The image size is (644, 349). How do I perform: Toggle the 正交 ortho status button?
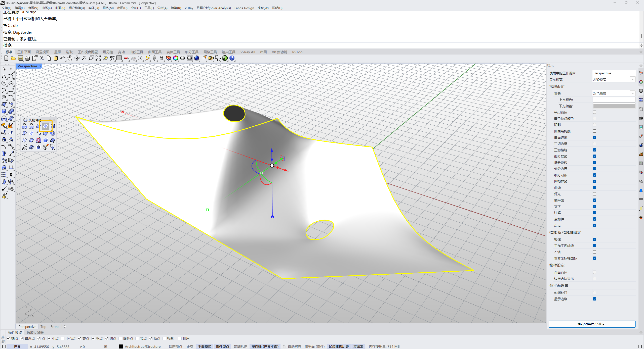(190, 346)
